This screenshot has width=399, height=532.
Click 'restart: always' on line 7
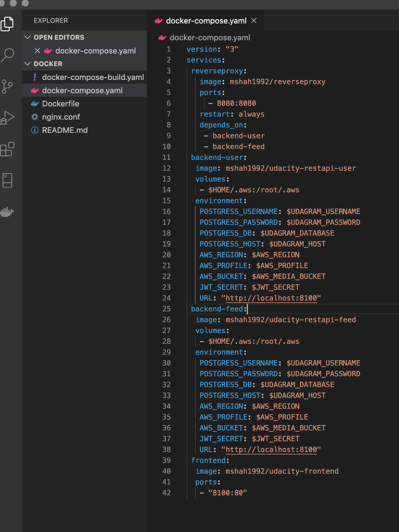(232, 114)
